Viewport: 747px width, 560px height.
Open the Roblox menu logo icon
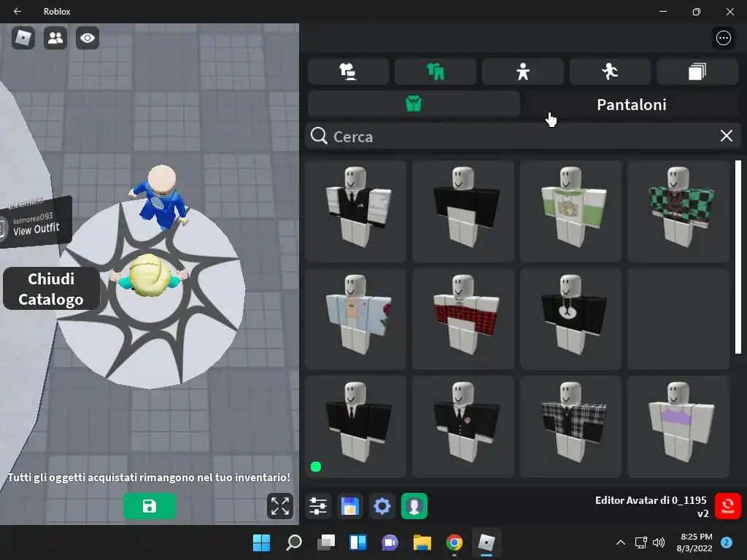pyautogui.click(x=23, y=38)
